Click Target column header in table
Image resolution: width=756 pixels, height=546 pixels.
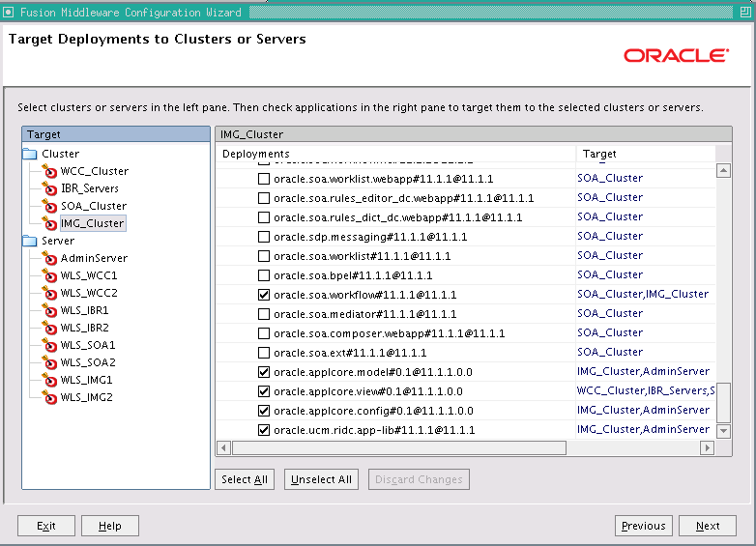pos(646,154)
